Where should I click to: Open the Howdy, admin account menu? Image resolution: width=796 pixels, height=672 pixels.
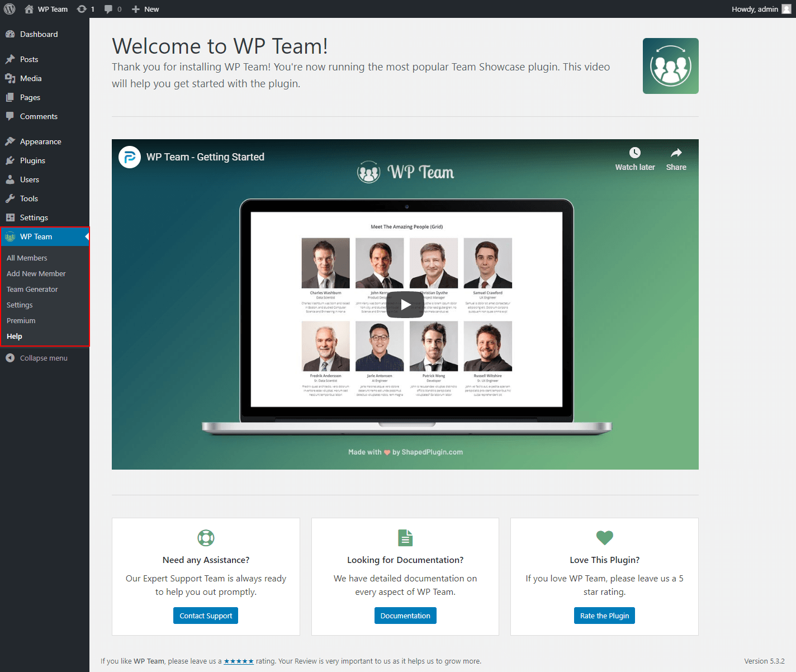[761, 9]
